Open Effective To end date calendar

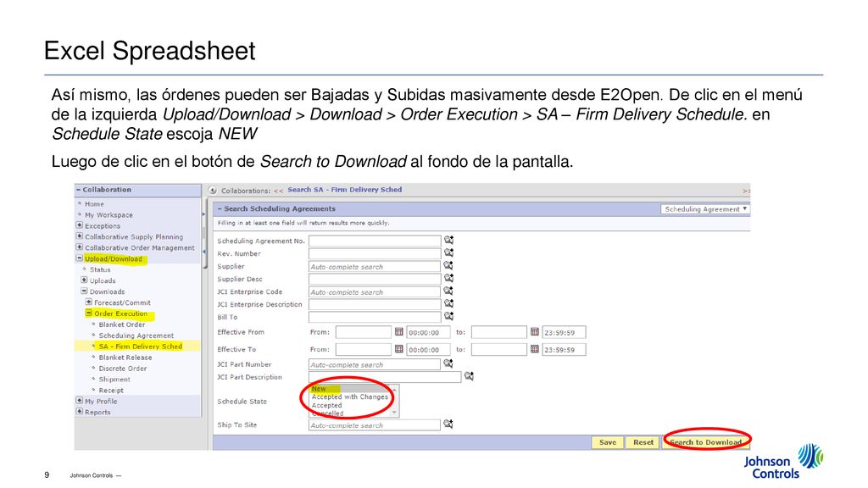(534, 349)
